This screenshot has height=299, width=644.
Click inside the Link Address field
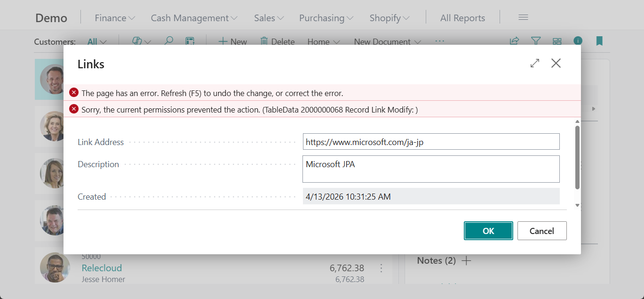430,141
